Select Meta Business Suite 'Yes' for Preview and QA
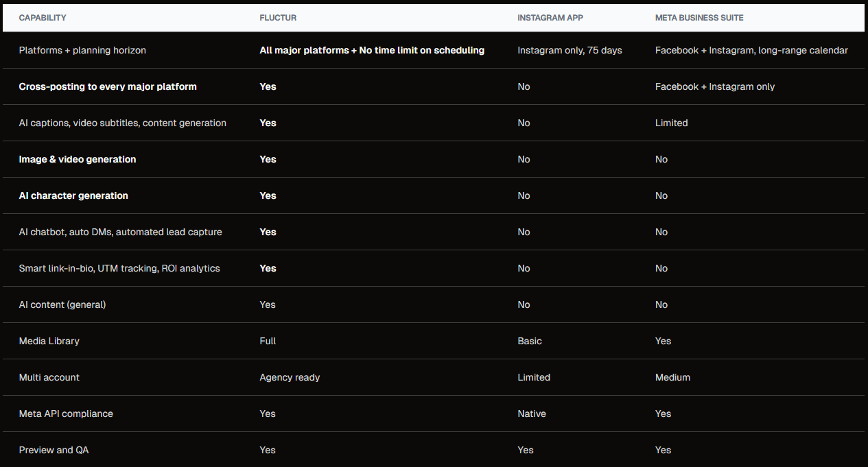This screenshot has width=868, height=467. [x=664, y=450]
